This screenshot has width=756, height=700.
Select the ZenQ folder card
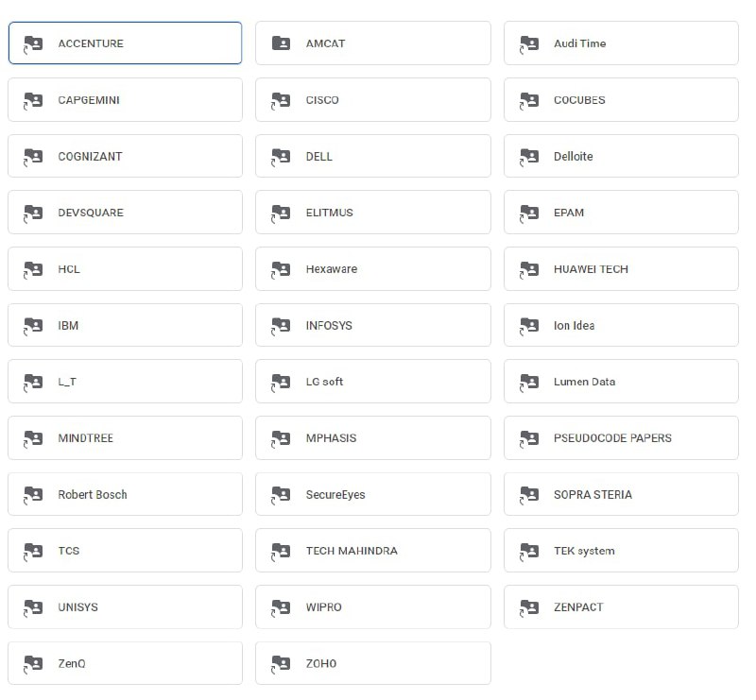(125, 663)
